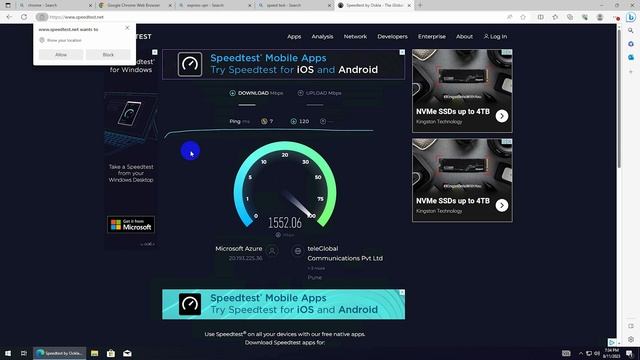Open the profile avatar icon in toolbar
The height and width of the screenshot is (360, 640).
(600, 17)
